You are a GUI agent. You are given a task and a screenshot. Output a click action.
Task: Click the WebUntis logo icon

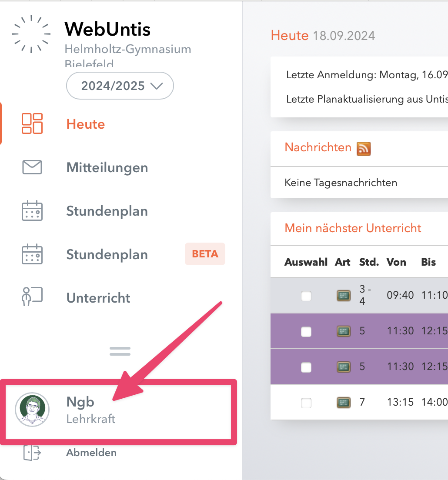pos(31,33)
